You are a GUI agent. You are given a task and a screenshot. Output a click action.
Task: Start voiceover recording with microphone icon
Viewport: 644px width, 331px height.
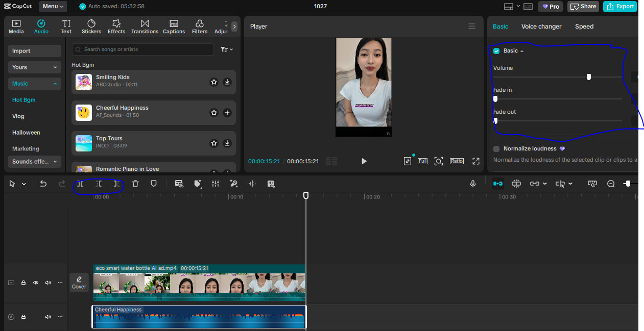click(x=473, y=184)
